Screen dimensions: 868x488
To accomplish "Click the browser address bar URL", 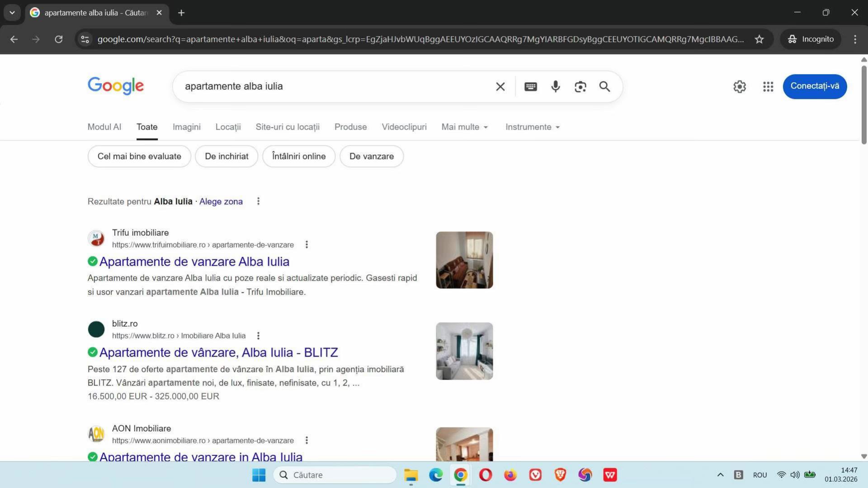I will [420, 39].
